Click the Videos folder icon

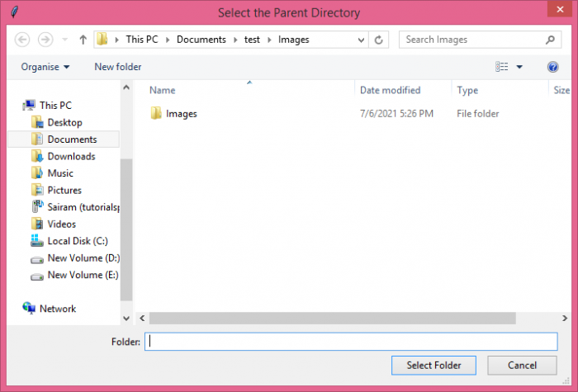click(37, 224)
